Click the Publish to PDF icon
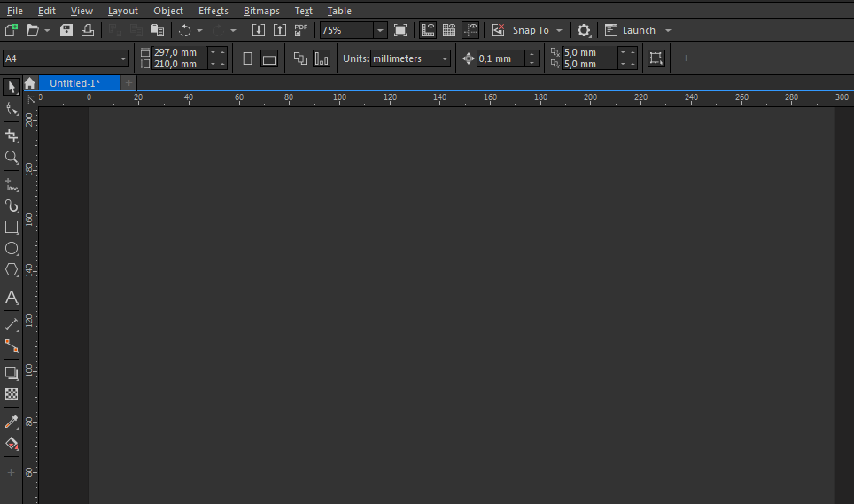This screenshot has width=854, height=504. [300, 30]
